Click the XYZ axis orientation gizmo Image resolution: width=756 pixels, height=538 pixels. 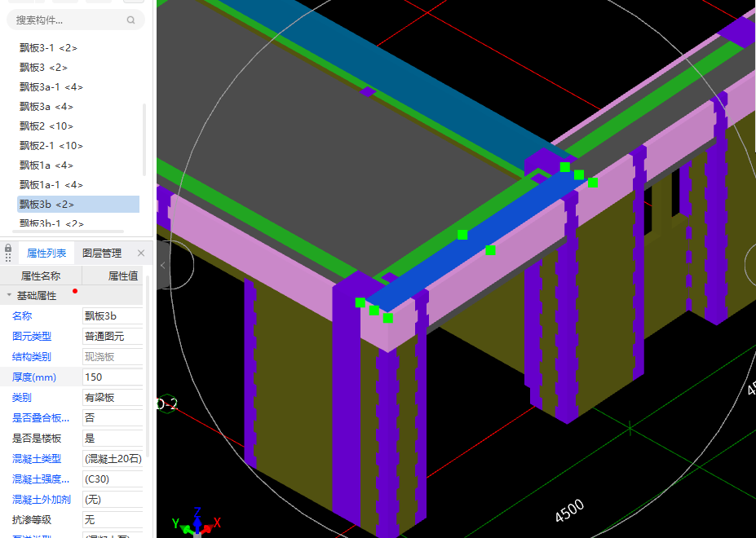(x=197, y=523)
